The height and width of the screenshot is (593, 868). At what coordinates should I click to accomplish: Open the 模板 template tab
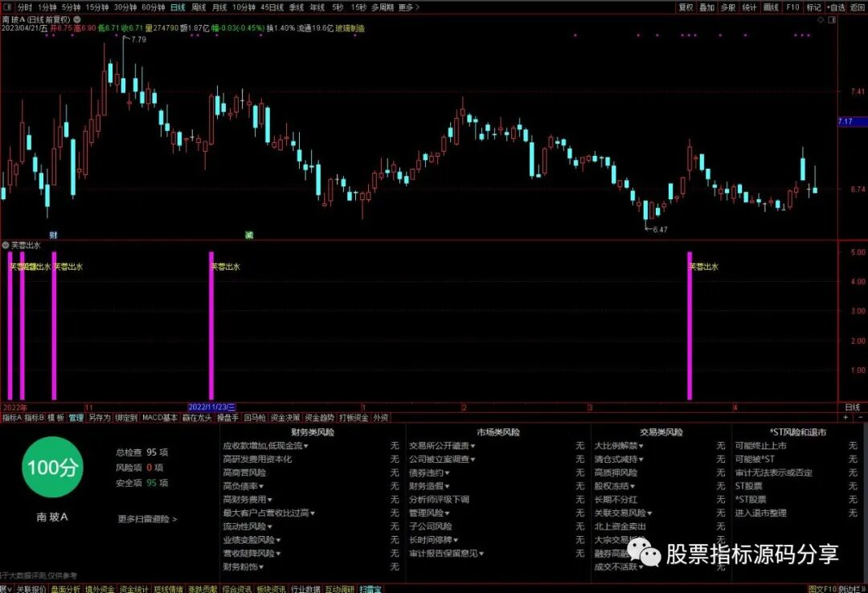(55, 418)
